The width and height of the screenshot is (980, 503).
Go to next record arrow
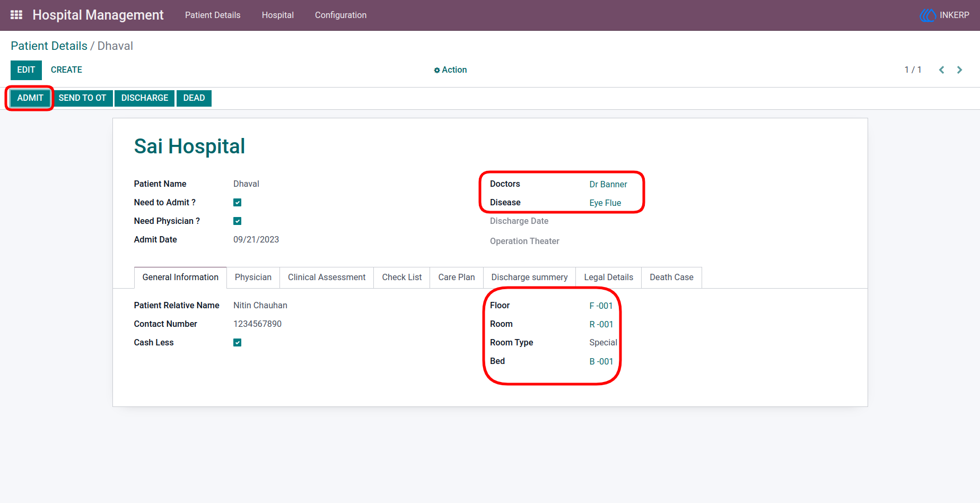(959, 70)
